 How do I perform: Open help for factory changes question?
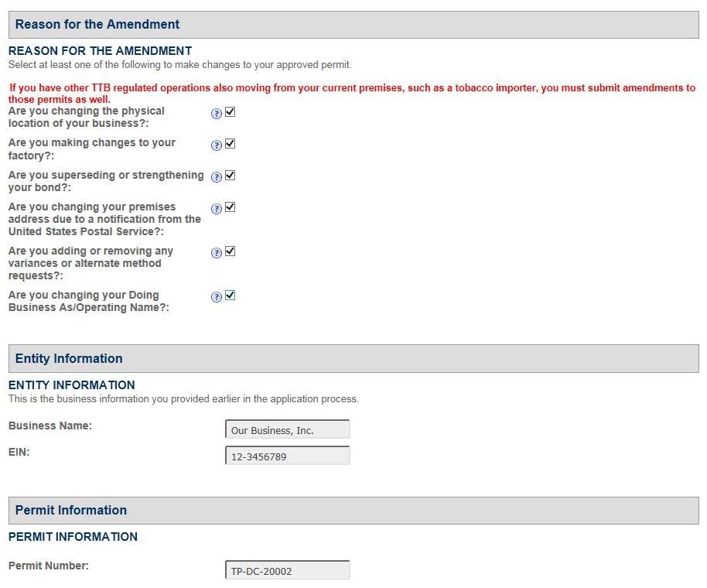217,145
